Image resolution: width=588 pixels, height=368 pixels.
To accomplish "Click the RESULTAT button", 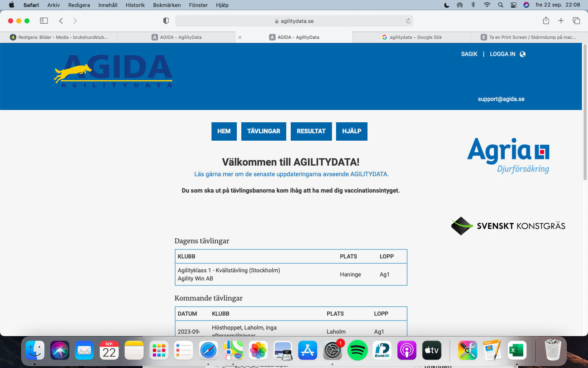I will 311,131.
